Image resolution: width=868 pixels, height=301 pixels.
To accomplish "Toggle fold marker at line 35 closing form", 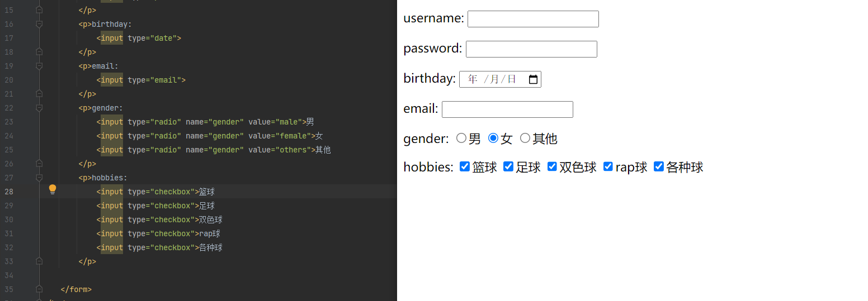I will coord(39,289).
